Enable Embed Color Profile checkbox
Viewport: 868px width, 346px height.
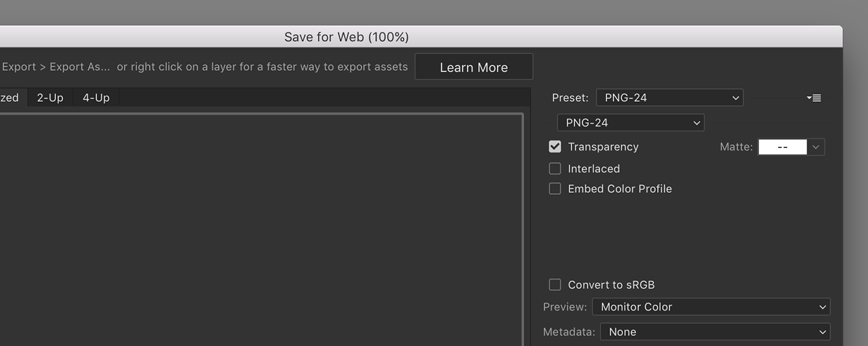(x=555, y=188)
